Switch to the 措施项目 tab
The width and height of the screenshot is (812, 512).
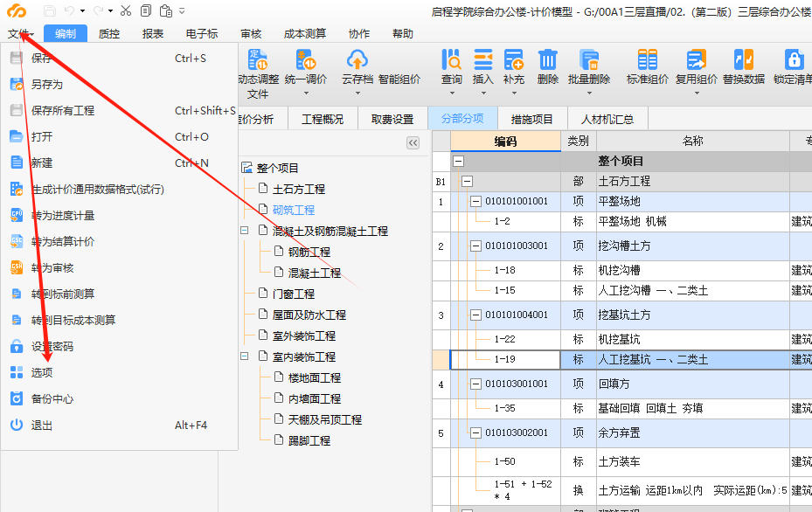click(532, 119)
